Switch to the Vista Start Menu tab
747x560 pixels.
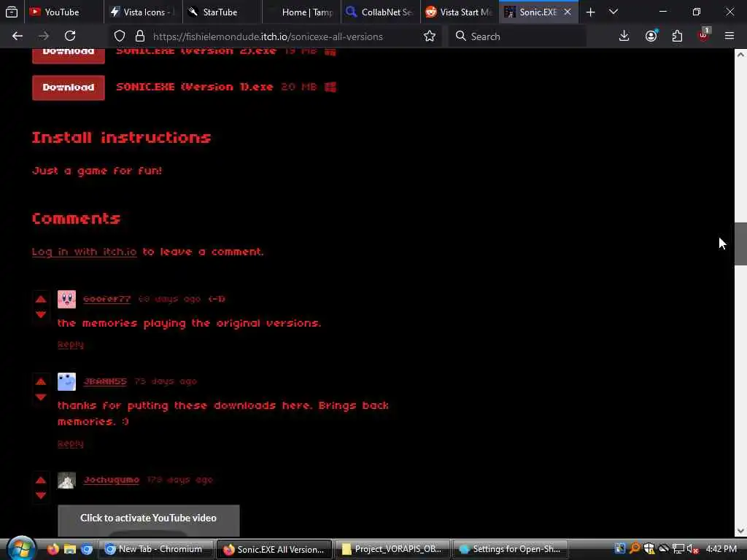pyautogui.click(x=460, y=12)
